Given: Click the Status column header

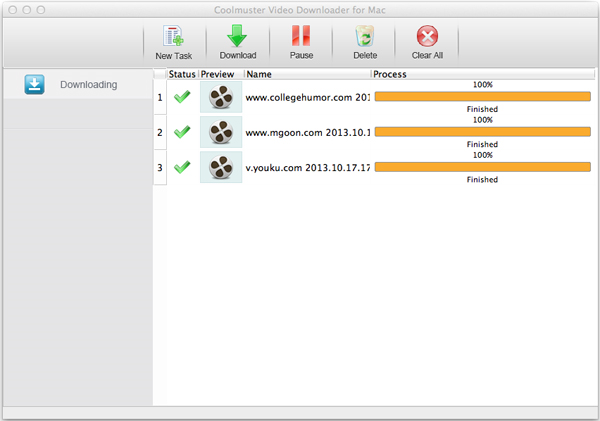Looking at the screenshot, I should tap(182, 74).
